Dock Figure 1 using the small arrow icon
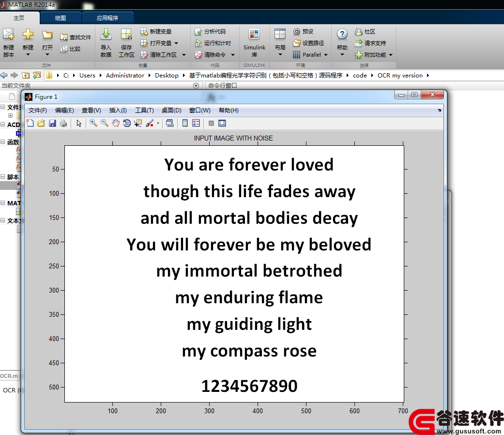Viewport: 504px width, 435px height. [x=440, y=110]
